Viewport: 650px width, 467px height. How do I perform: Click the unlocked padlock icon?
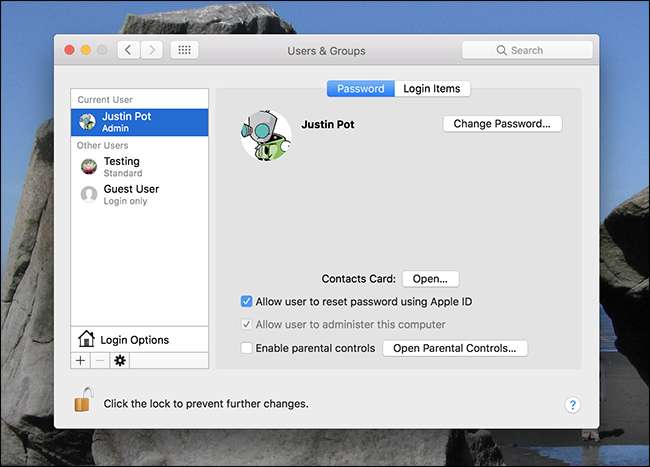coord(83,400)
